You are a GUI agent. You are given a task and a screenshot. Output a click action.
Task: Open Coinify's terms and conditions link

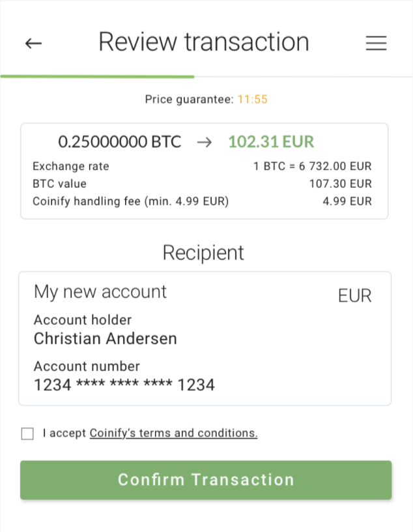point(173,434)
